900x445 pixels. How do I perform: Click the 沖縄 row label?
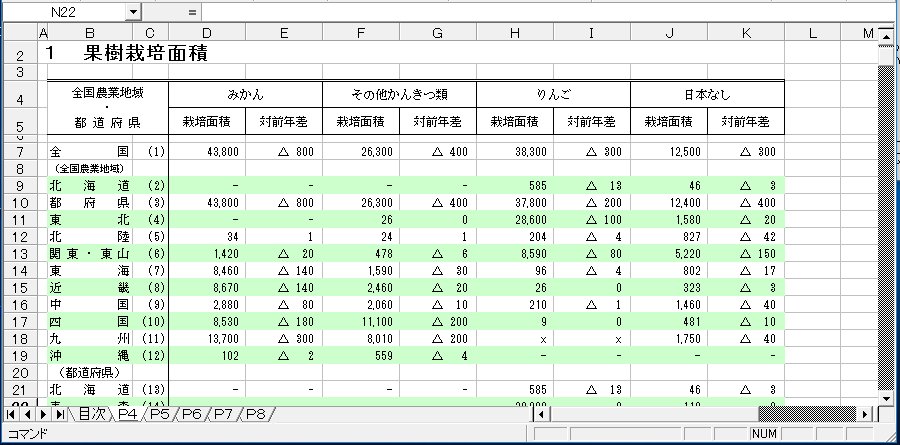(90, 356)
